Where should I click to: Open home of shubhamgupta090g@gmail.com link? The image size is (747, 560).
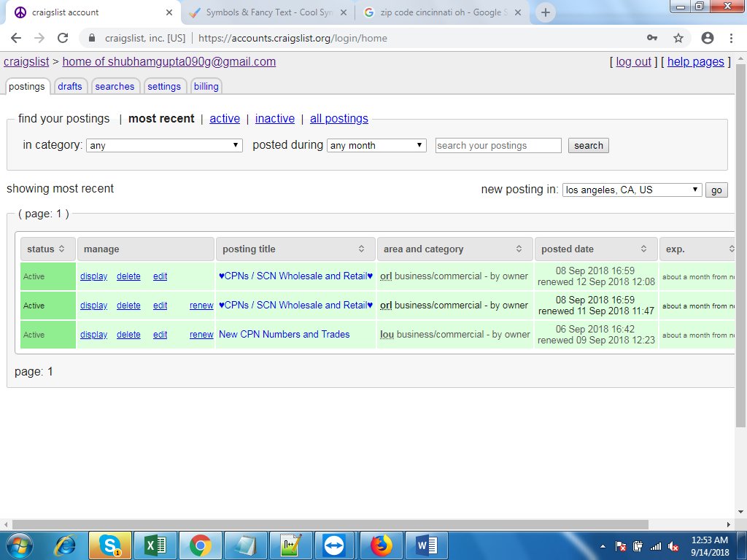(x=169, y=62)
